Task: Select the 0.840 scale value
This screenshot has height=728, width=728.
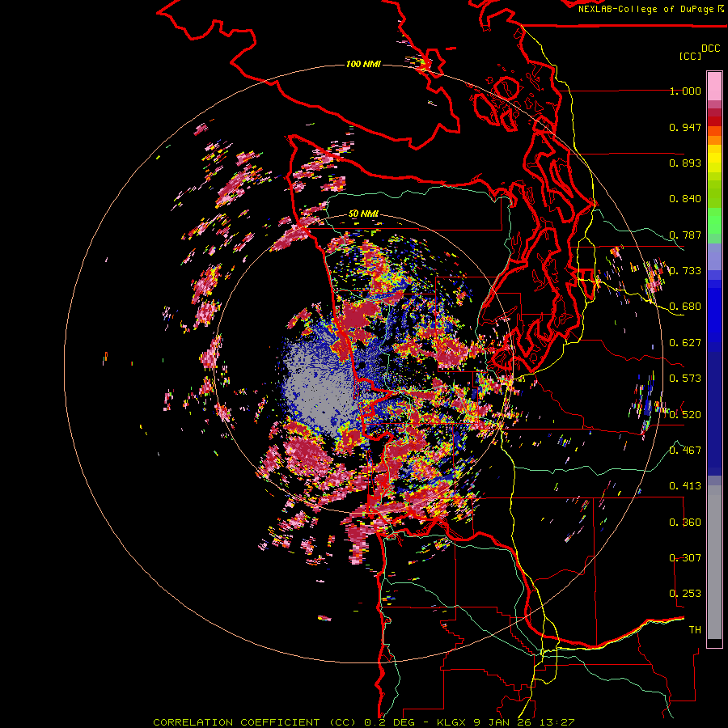Action: click(685, 199)
